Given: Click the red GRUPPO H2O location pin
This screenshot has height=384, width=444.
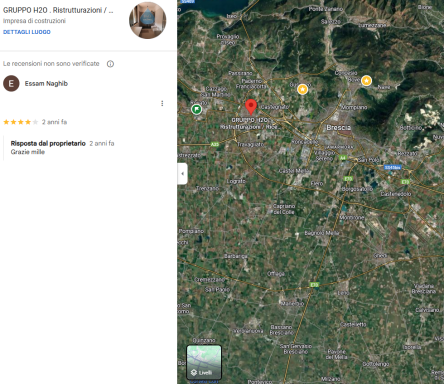Looking at the screenshot, I should 251,107.
